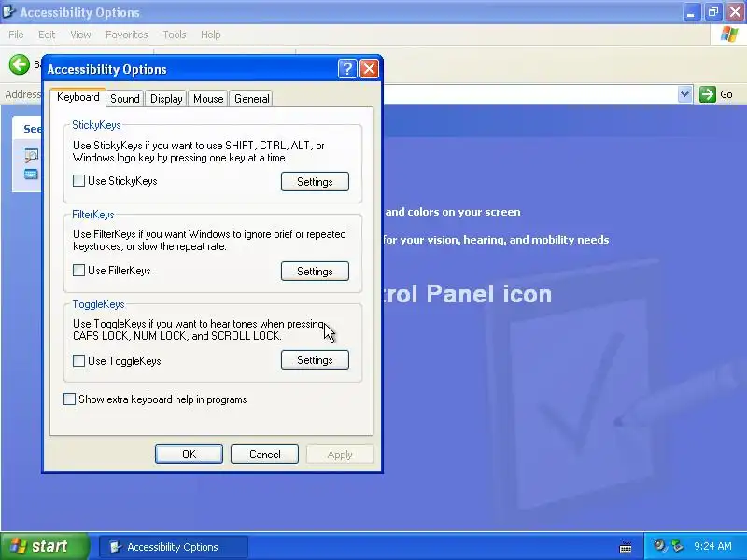Click the OK button
This screenshot has height=560, width=747.
[x=189, y=454]
